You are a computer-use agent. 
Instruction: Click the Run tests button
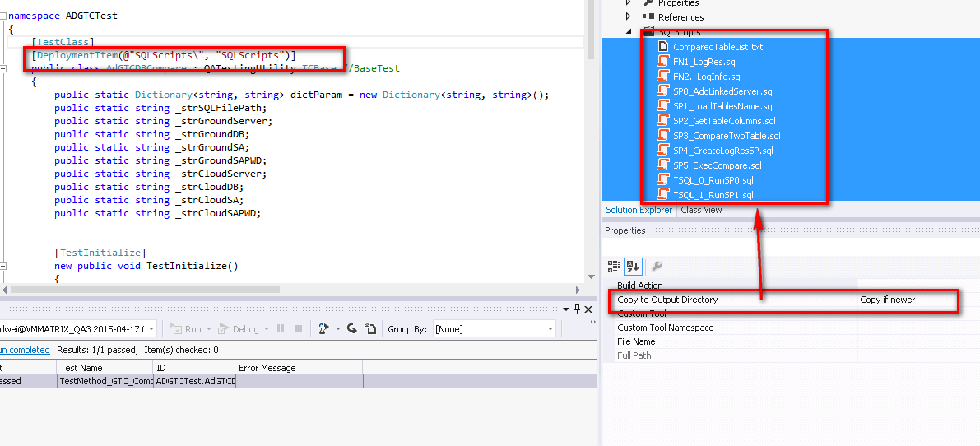click(x=186, y=328)
